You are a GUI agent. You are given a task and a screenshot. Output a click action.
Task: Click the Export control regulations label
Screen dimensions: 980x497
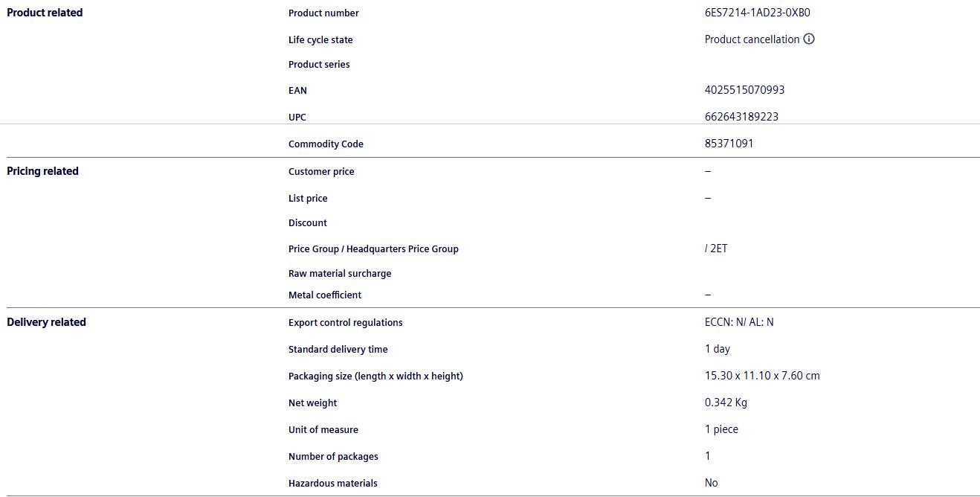coord(346,323)
